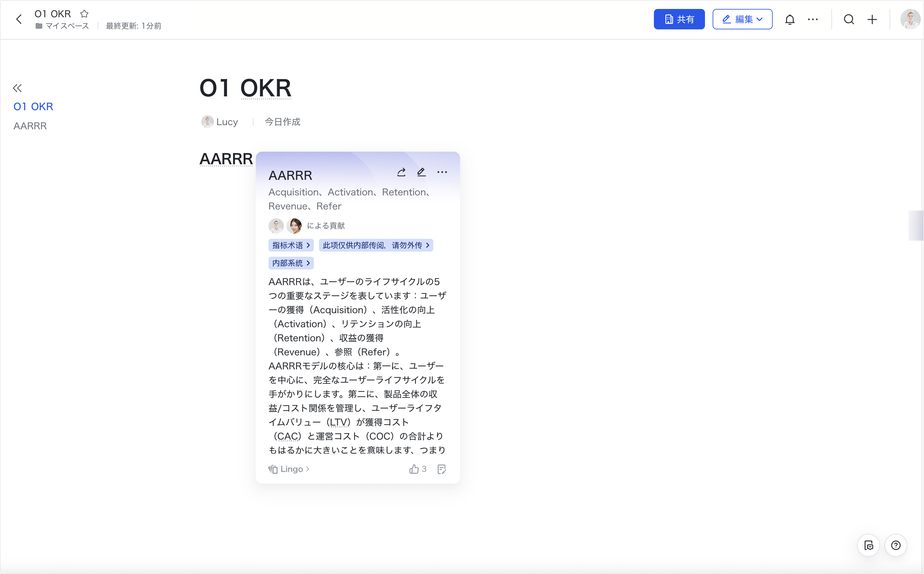Edit the AARRR entry with pencil icon
This screenshot has height=574, width=924.
[x=421, y=172]
